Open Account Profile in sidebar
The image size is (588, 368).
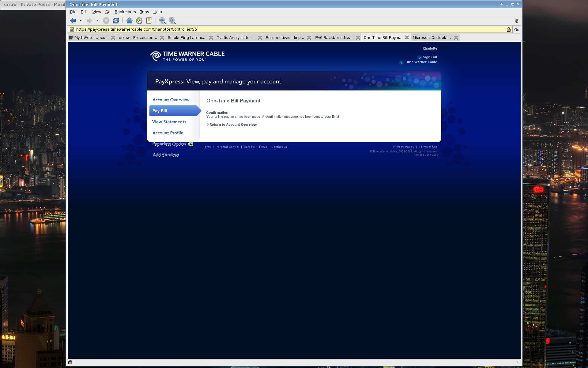coord(168,133)
